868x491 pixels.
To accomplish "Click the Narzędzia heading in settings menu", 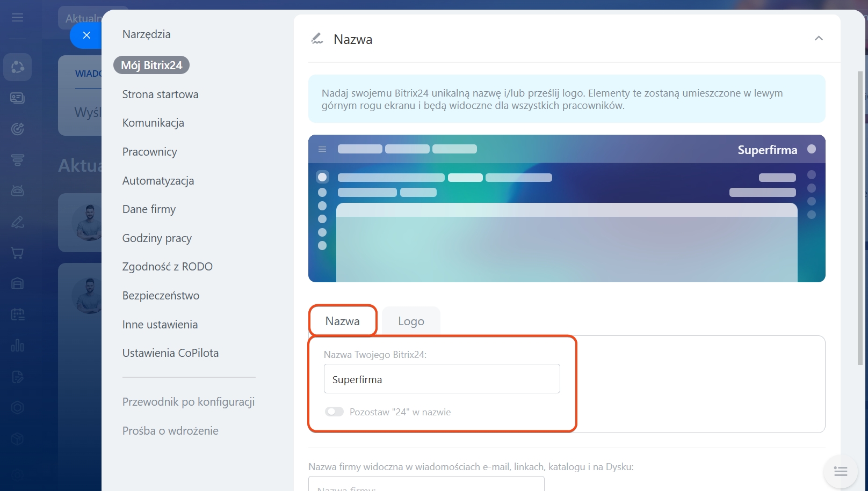I will click(x=146, y=34).
